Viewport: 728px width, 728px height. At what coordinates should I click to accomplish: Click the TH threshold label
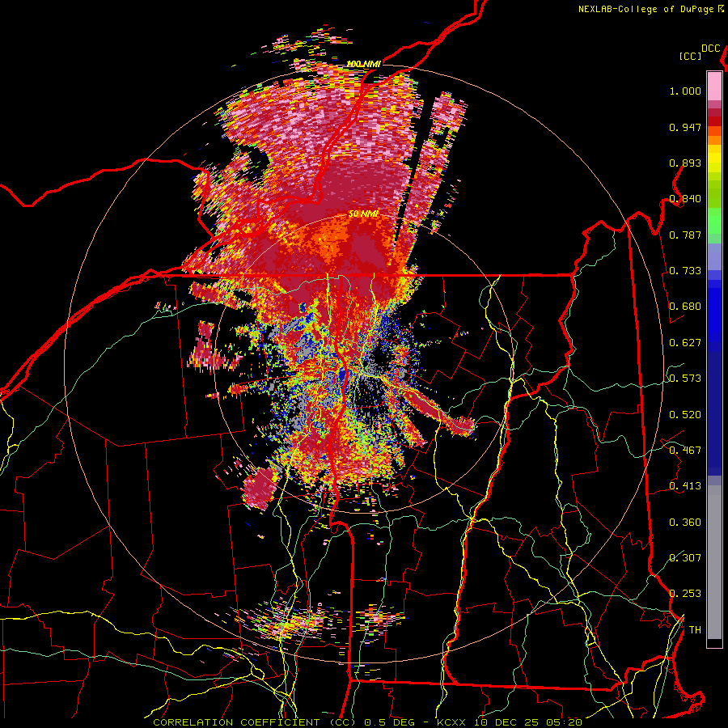[x=695, y=630]
